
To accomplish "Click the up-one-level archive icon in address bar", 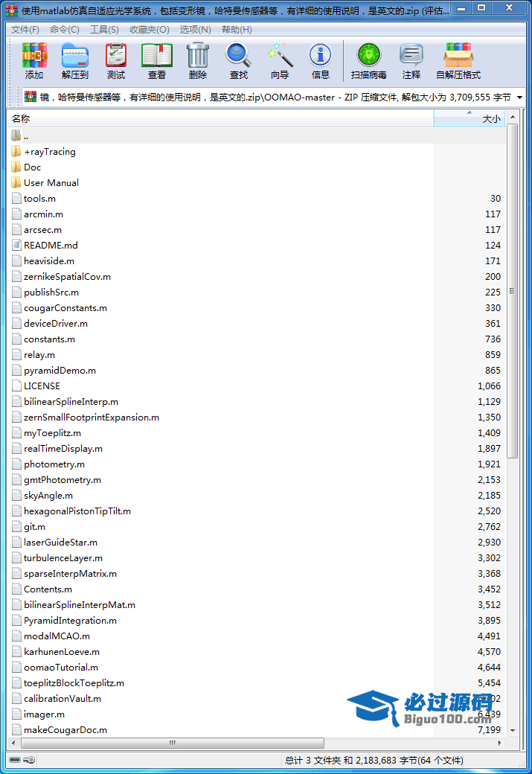I will (x=31, y=97).
